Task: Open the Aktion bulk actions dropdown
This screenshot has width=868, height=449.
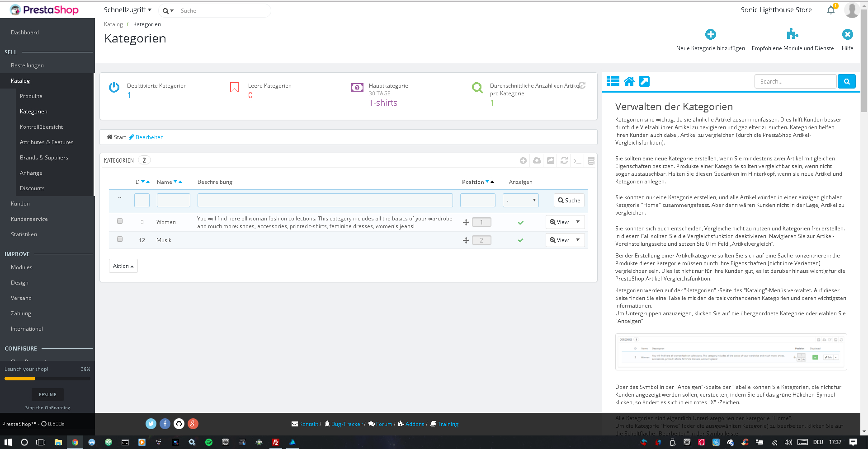Action: pyautogui.click(x=123, y=266)
